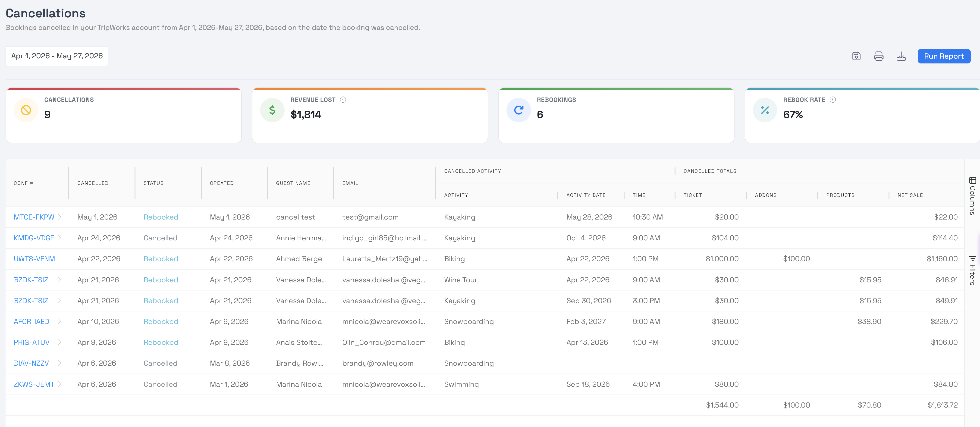Sort by the Activity Date column header
The image size is (980, 427).
(x=585, y=195)
